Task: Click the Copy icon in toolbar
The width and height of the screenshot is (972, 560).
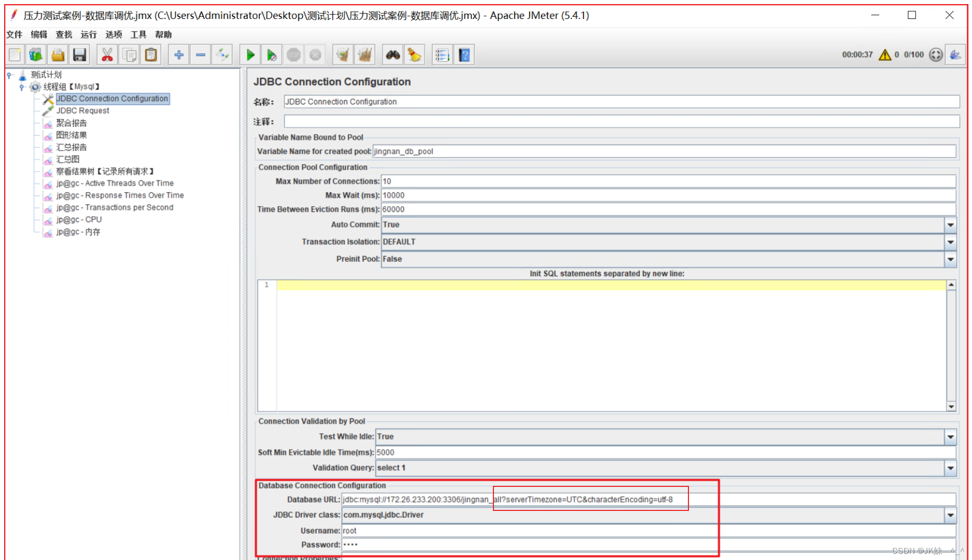Action: point(129,55)
